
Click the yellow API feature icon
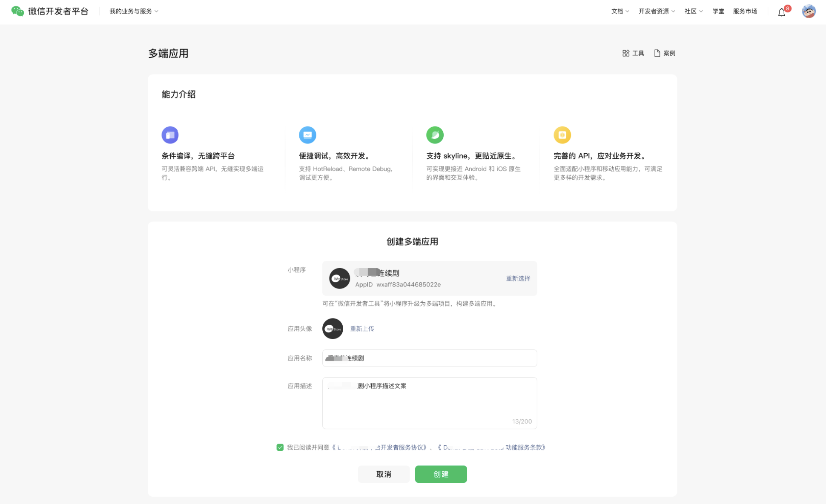tap(562, 135)
